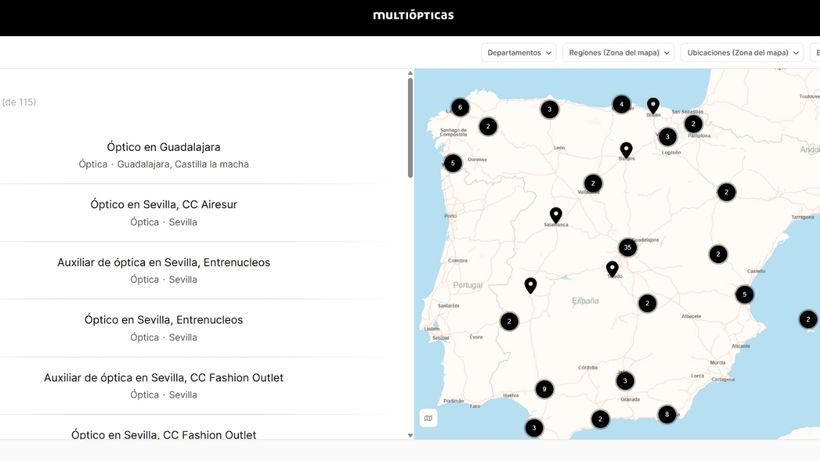Select Auxiliar de óptica en Sevilla, Entrenucleos
The height and width of the screenshot is (461, 820).
pos(164,262)
